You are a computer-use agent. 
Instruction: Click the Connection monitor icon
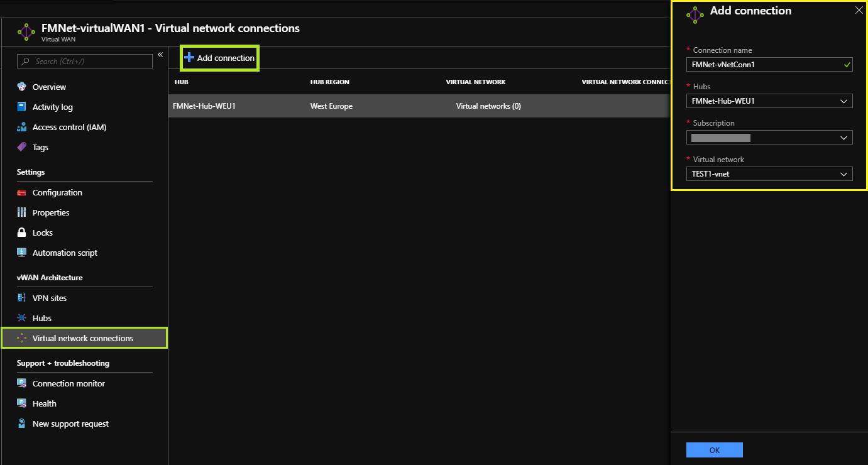[22, 383]
